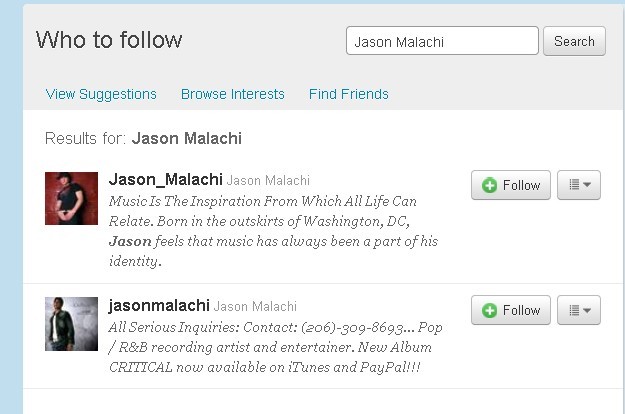
Task: Click the Who to follow heading
Action: (x=109, y=40)
